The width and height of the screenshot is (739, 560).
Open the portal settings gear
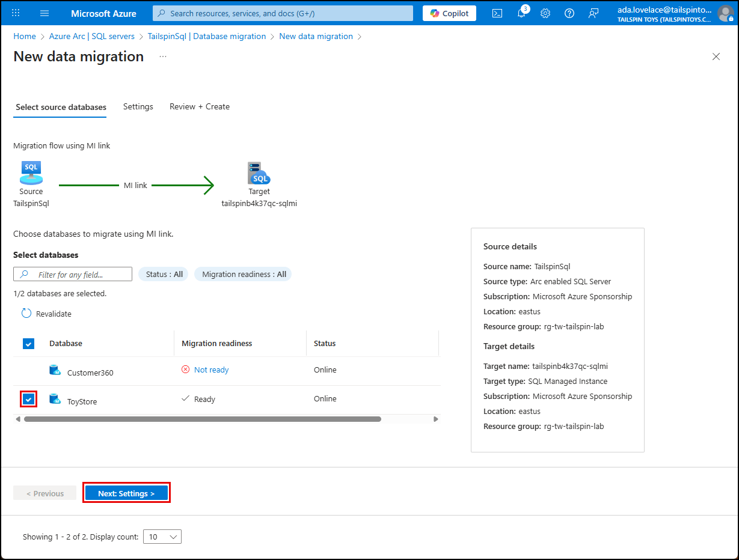point(545,13)
